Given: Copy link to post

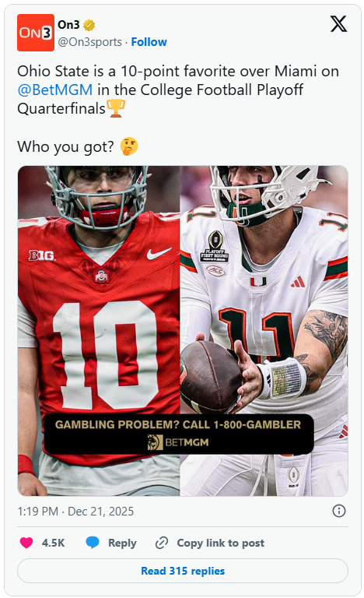Looking at the screenshot, I should pos(220,543).
